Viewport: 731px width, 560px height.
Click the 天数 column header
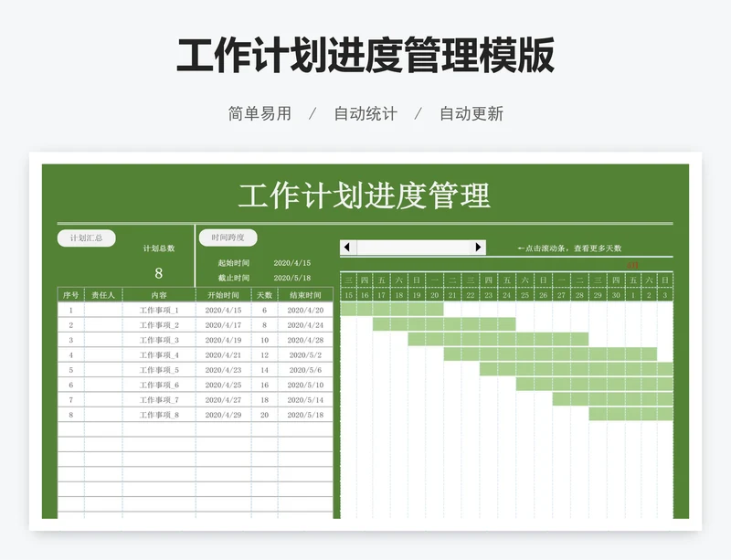(264, 295)
